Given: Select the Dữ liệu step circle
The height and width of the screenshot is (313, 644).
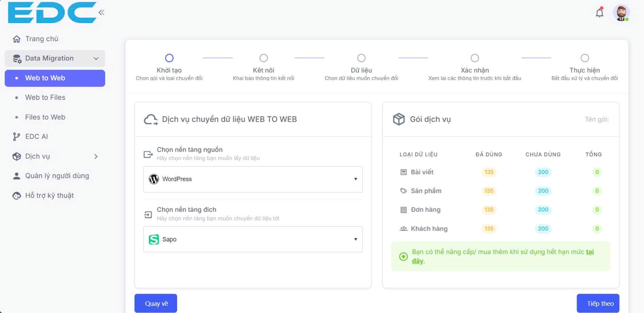Looking at the screenshot, I should coord(361,58).
